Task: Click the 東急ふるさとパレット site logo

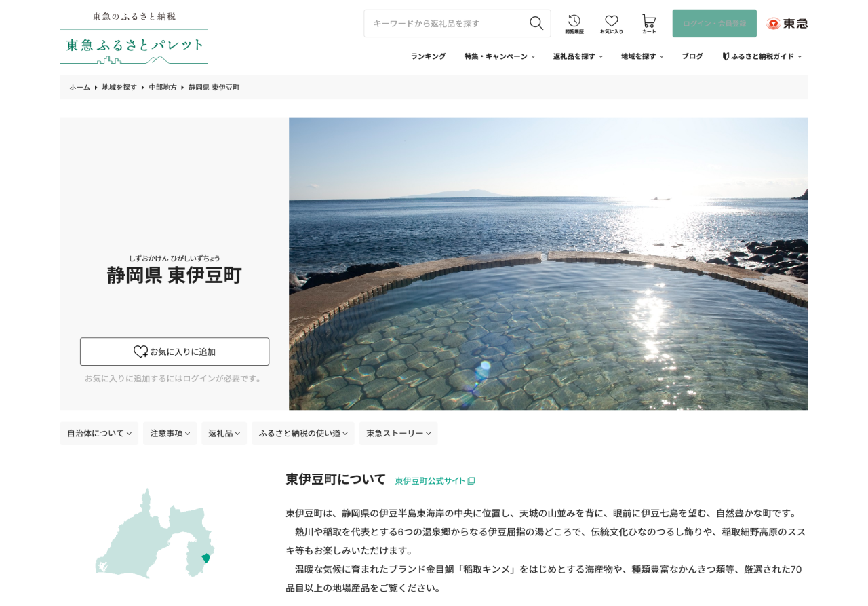Action: click(134, 38)
